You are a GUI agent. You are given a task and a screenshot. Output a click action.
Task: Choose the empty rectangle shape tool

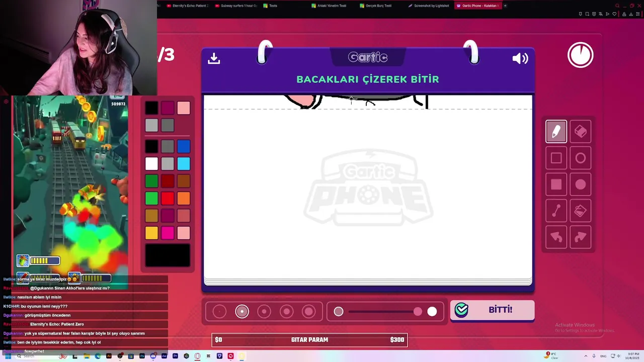(x=556, y=158)
